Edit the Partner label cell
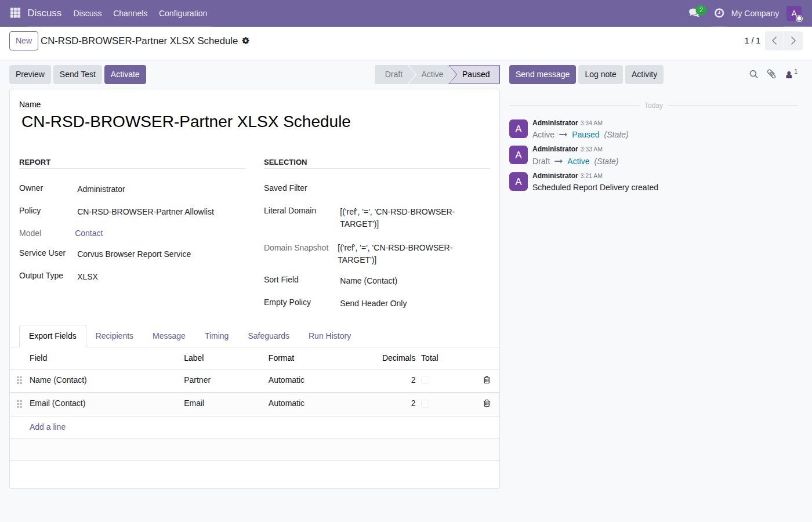Image resolution: width=812 pixels, height=522 pixels. tap(222, 380)
